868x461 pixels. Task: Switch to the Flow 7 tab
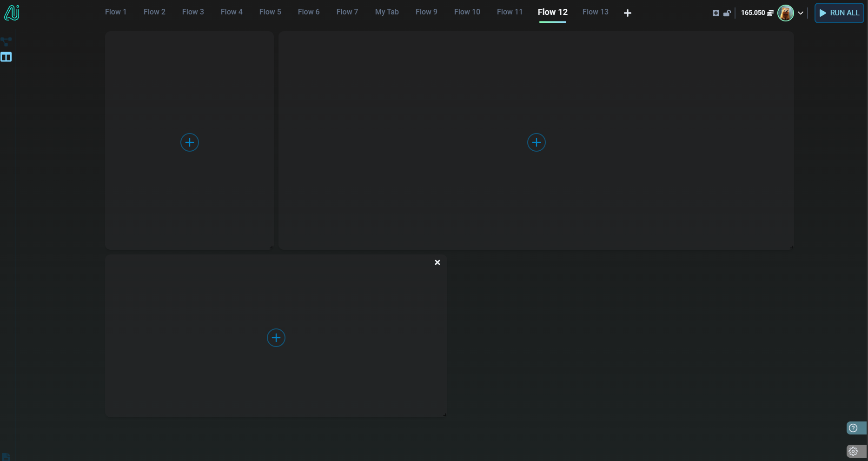tap(347, 12)
